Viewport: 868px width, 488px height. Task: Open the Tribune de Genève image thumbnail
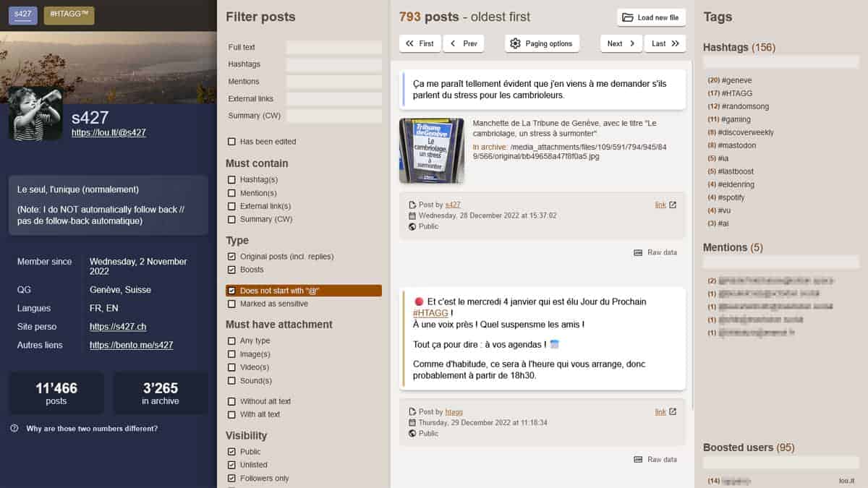pyautogui.click(x=432, y=150)
